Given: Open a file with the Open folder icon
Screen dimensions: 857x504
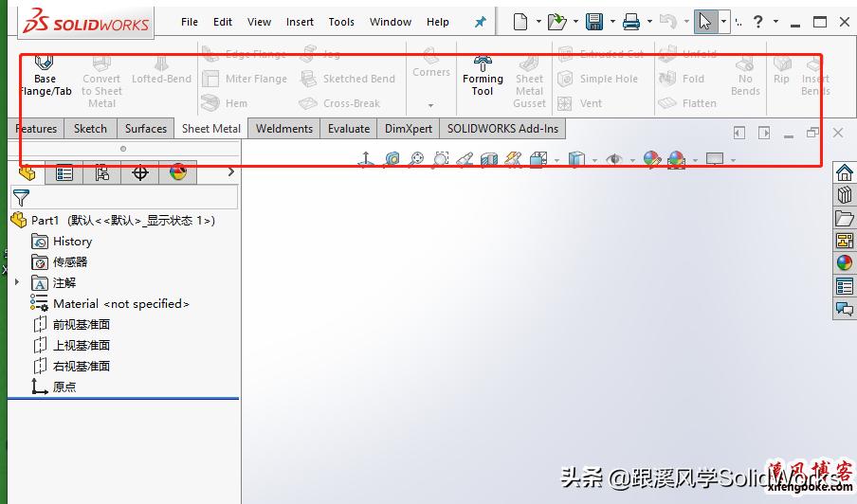Looking at the screenshot, I should pyautogui.click(x=556, y=22).
